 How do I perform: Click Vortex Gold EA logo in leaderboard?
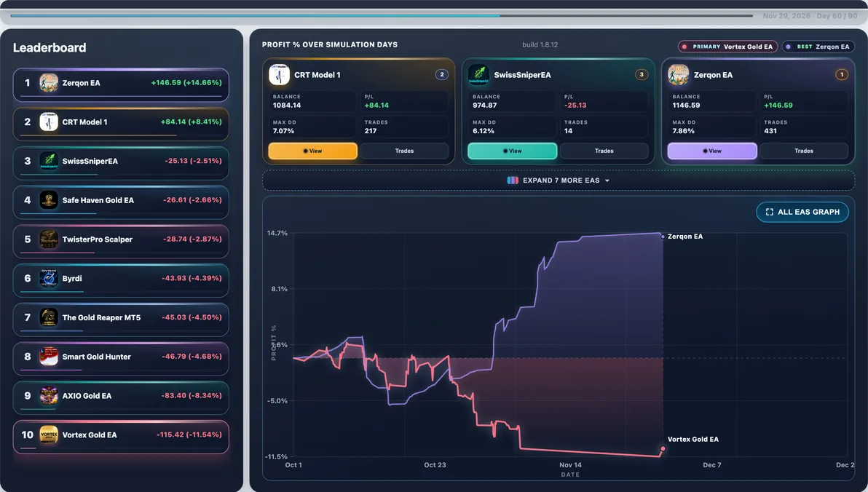pyautogui.click(x=49, y=435)
